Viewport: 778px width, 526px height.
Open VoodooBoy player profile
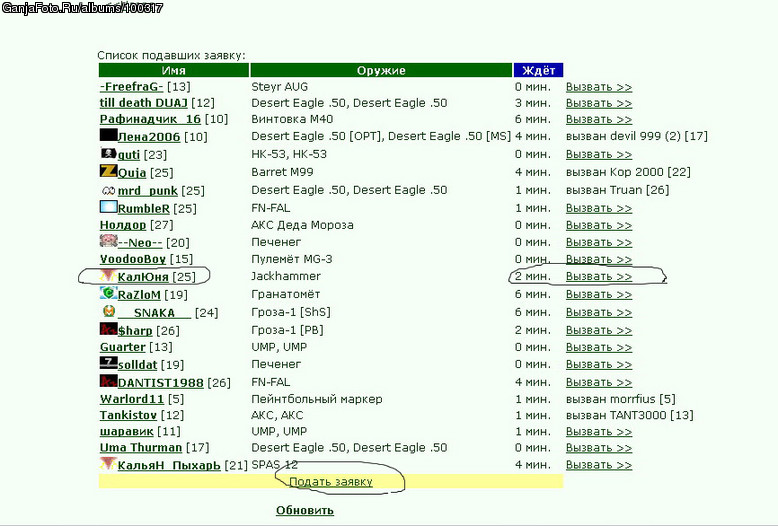pyautogui.click(x=132, y=259)
